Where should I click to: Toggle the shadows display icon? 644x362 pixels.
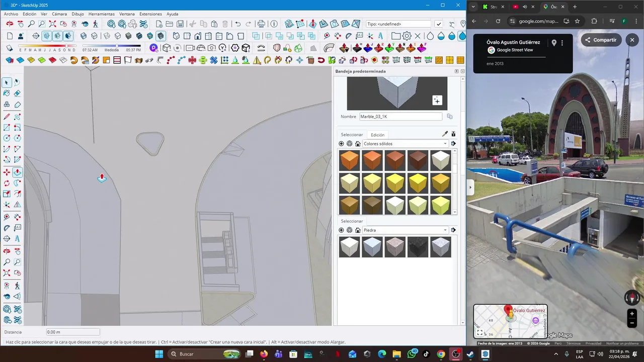pyautogui.click(x=10, y=48)
